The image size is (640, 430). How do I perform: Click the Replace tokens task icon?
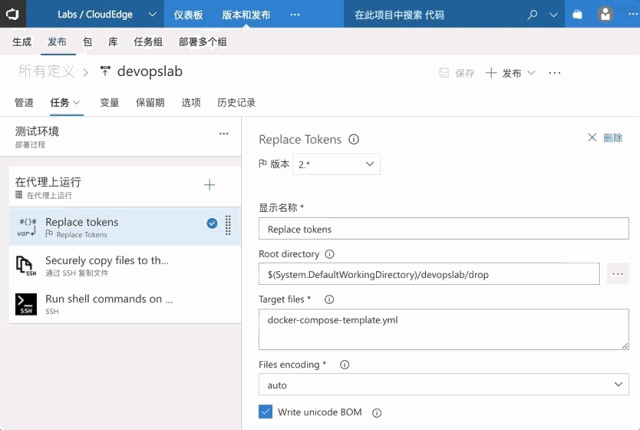[x=27, y=227]
